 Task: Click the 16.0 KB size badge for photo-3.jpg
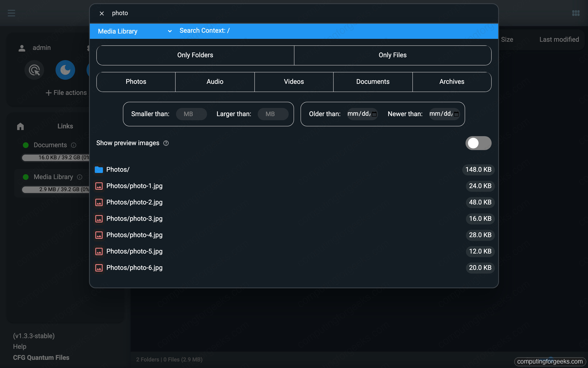pyautogui.click(x=480, y=219)
